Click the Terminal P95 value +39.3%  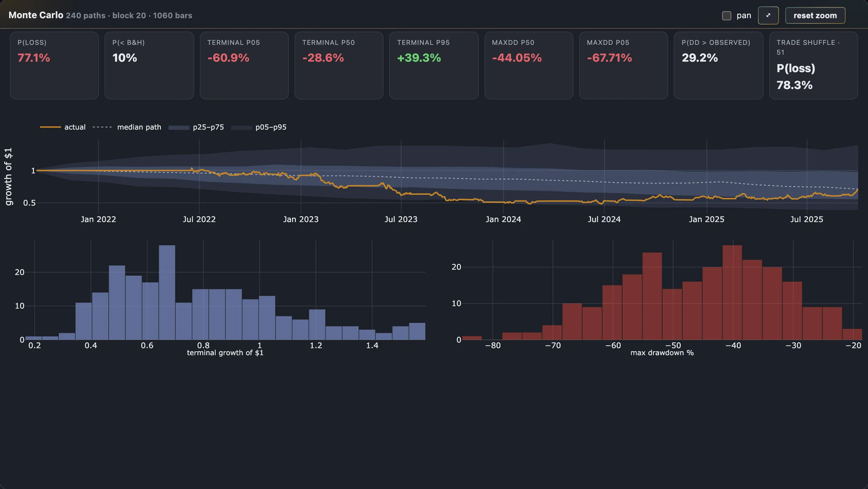(419, 58)
